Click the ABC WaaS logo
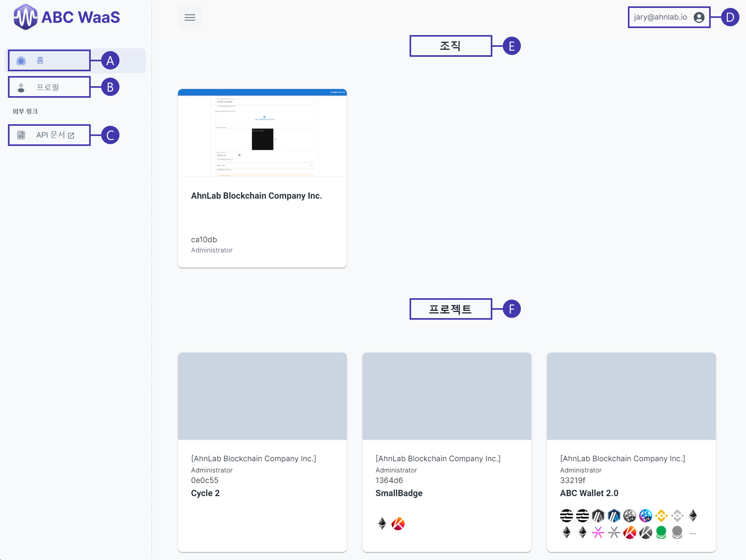This screenshot has width=746, height=560. point(67,17)
